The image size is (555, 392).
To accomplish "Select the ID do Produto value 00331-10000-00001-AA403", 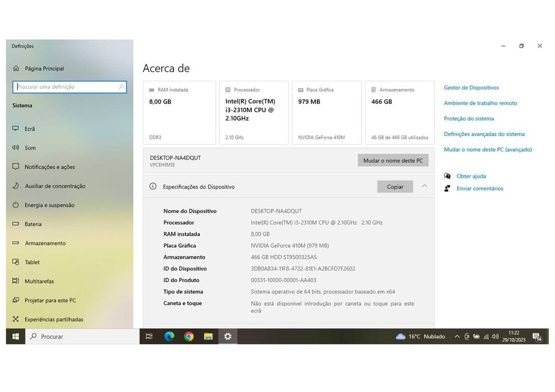I will pos(284,281).
